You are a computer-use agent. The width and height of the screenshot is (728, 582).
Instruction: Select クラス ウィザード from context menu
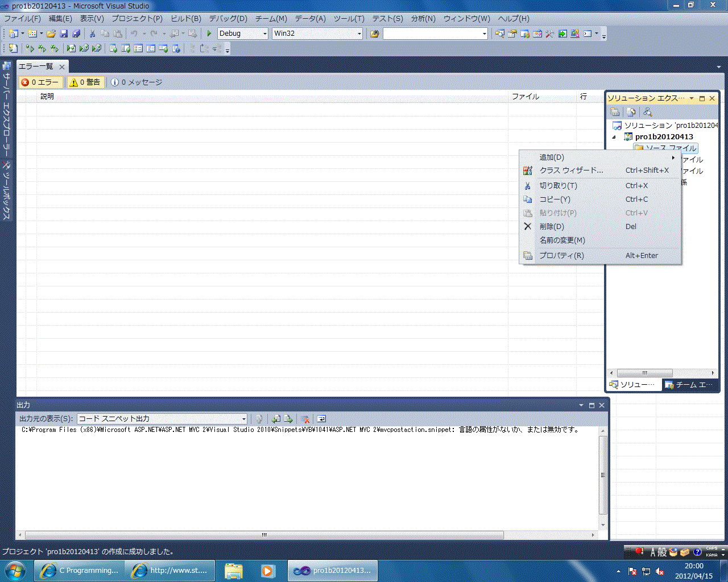click(x=600, y=171)
